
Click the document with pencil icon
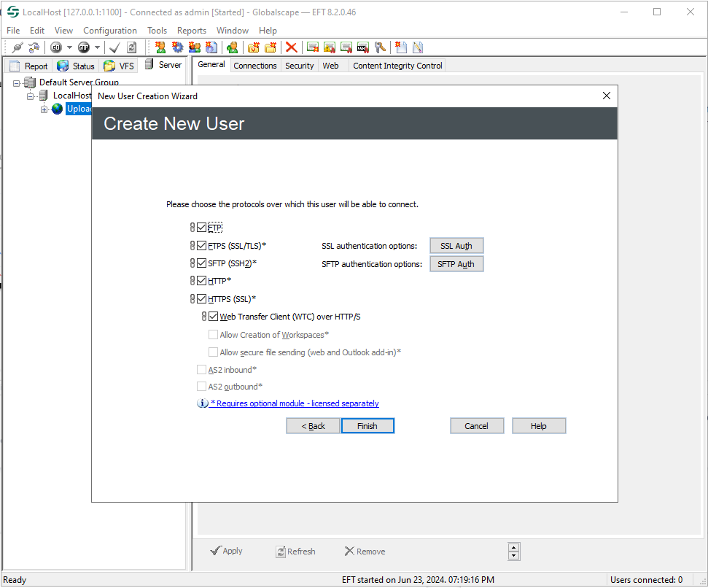pos(418,47)
